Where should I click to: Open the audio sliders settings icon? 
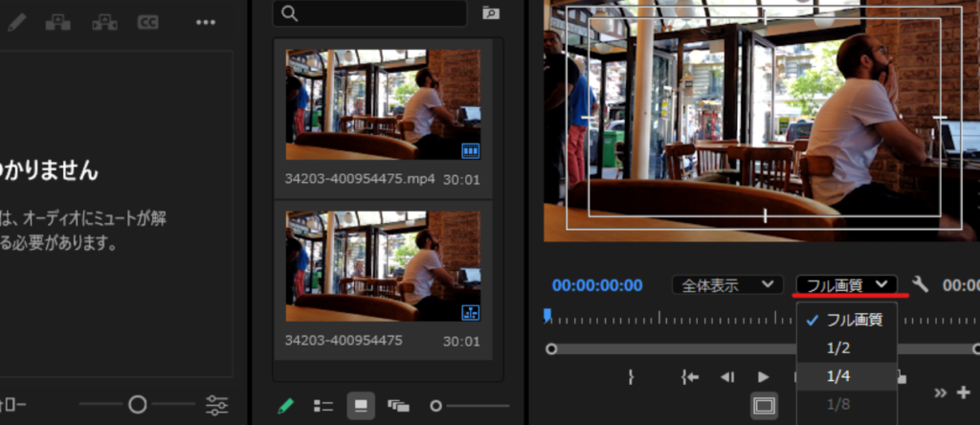217,405
